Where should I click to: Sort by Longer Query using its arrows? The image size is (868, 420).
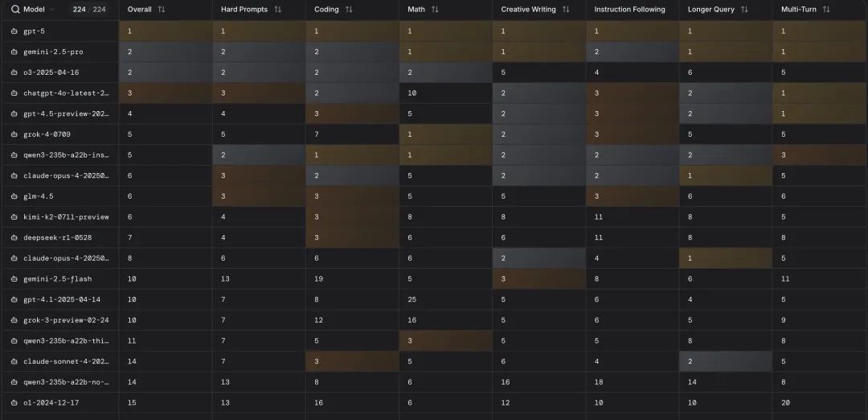tap(744, 10)
